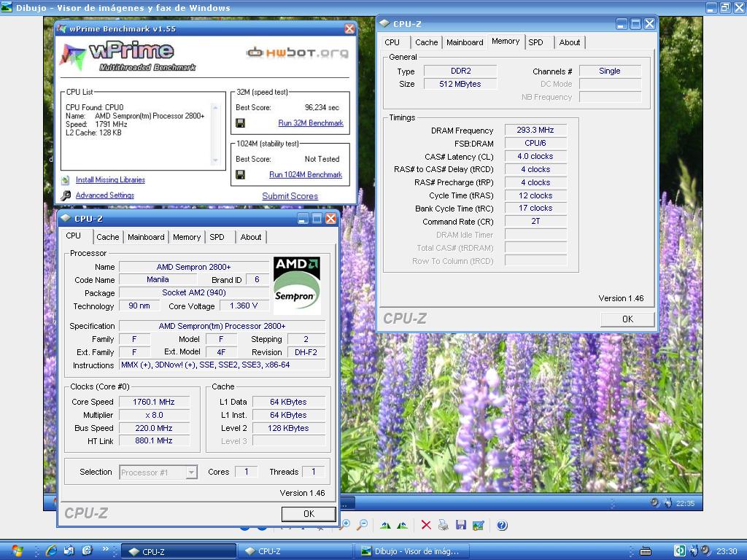This screenshot has width=747, height=560.
Task: Launch Internet Explorer from Quick Launch
Action: [x=51, y=551]
